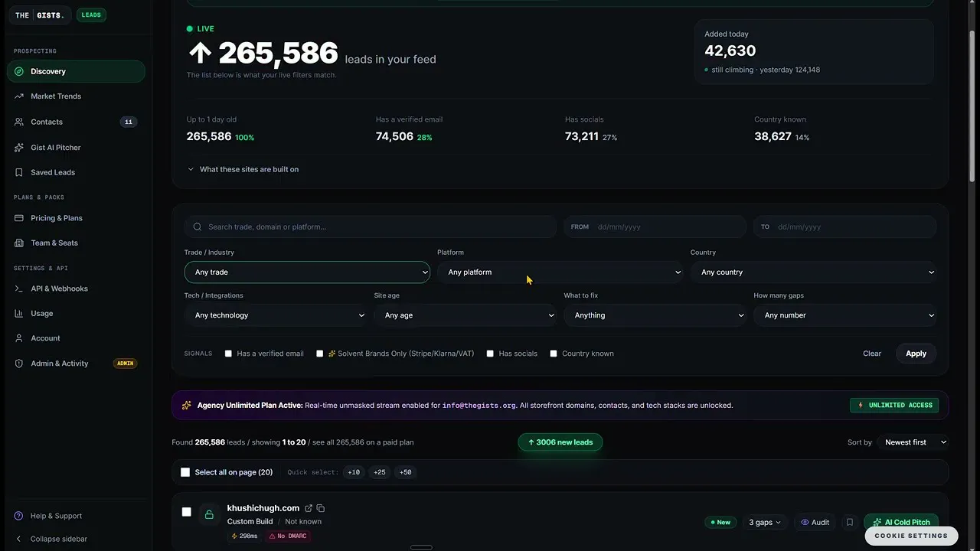Apply the filters

coord(916,354)
